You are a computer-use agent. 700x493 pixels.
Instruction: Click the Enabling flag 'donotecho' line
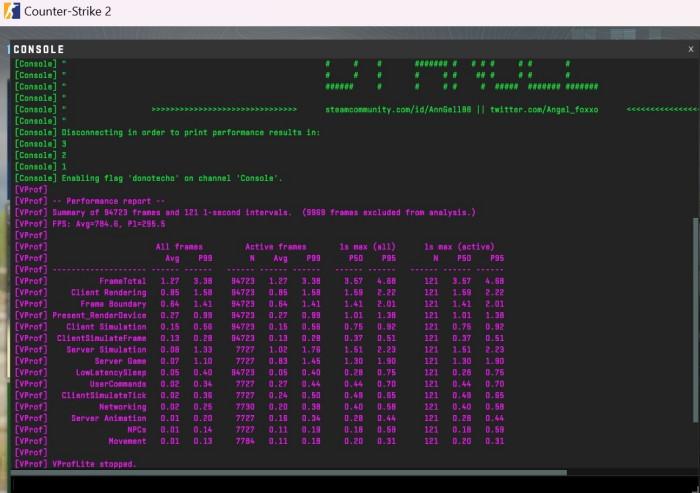click(x=149, y=178)
